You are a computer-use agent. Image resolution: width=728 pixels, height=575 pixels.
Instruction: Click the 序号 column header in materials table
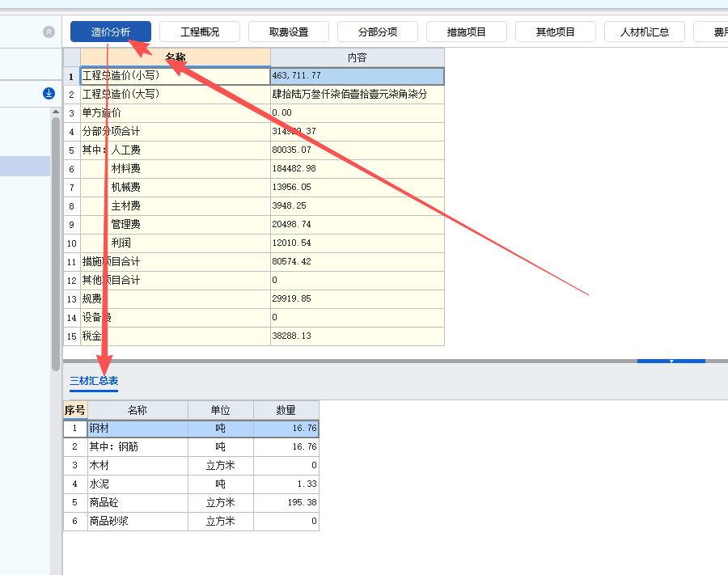coord(75,410)
